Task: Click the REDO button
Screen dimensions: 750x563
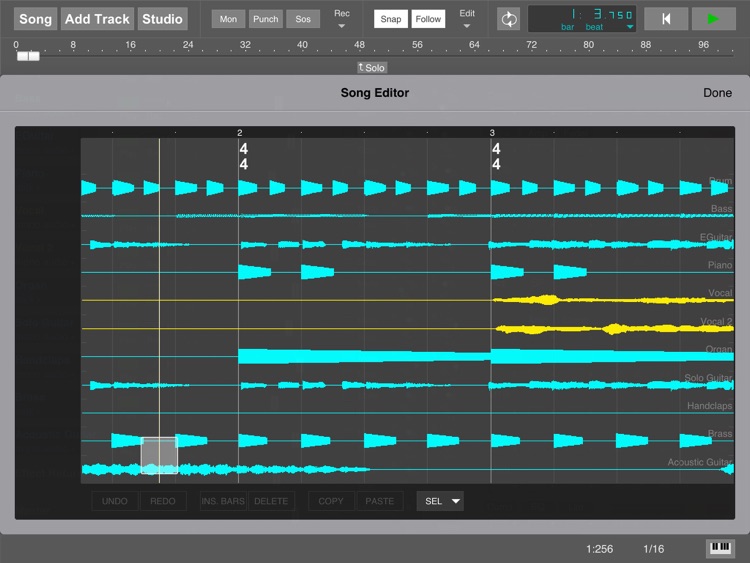Action: click(x=163, y=501)
